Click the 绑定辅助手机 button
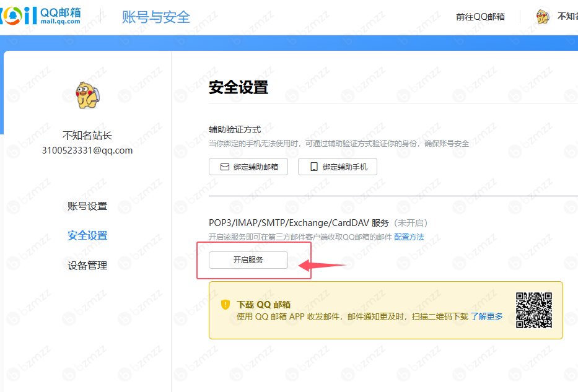578x392 pixels. point(337,167)
